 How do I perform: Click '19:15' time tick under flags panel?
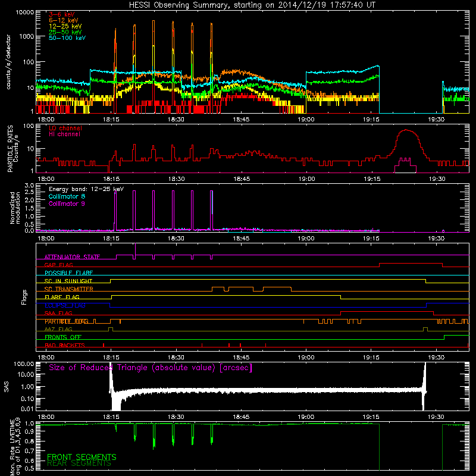click(371, 358)
